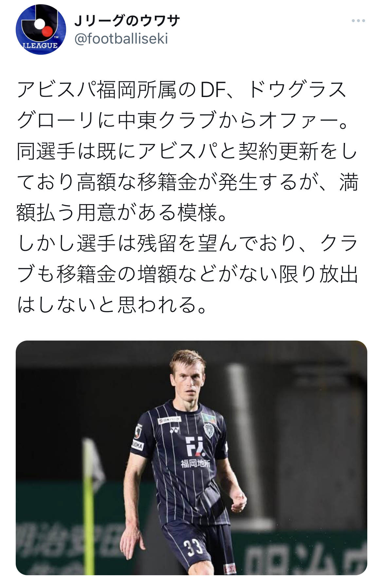Open the @footballiseki handle
This screenshot has height=588, width=383.
pyautogui.click(x=121, y=39)
